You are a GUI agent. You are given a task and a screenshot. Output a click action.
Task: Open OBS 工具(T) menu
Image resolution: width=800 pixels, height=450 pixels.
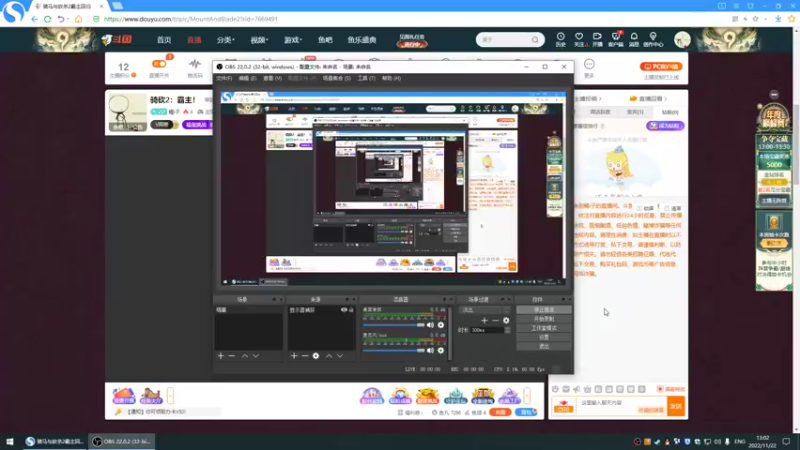click(x=366, y=78)
